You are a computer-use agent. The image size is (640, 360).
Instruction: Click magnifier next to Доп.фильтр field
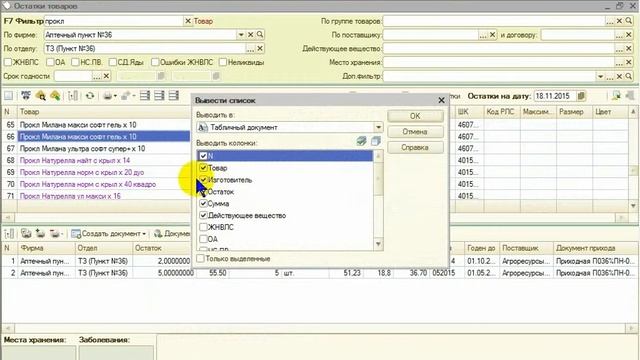629,76
